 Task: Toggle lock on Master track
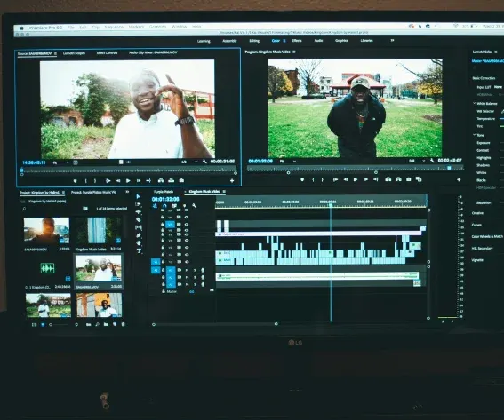pyautogui.click(x=164, y=291)
